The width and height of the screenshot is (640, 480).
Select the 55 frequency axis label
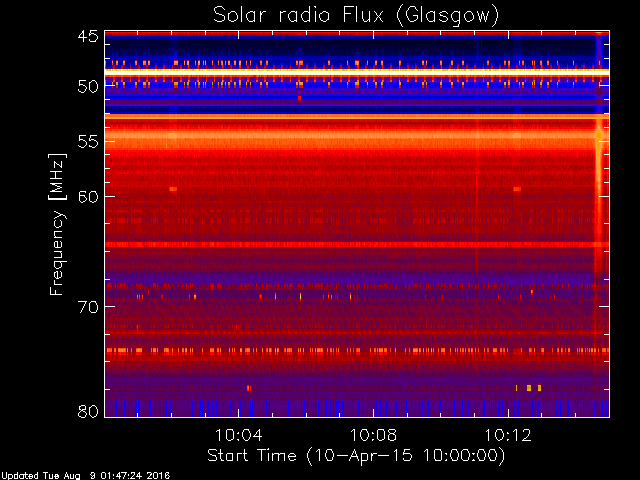[x=88, y=142]
